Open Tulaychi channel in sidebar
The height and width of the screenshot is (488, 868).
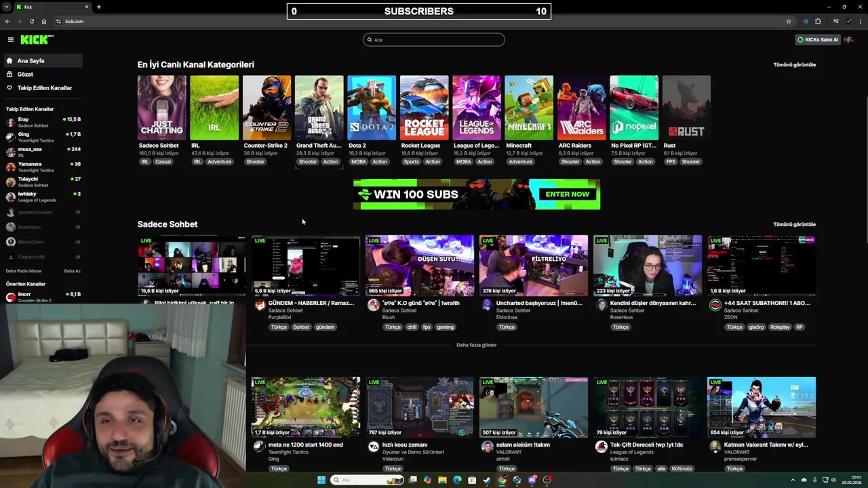click(x=42, y=182)
